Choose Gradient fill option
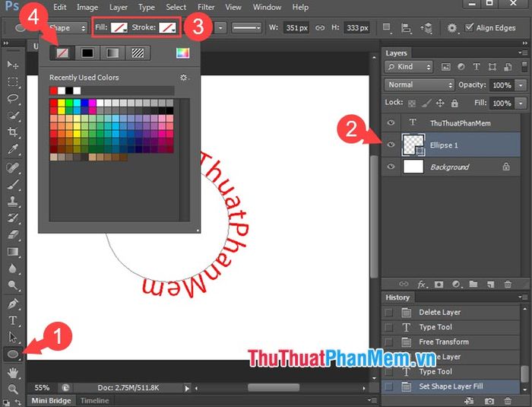This screenshot has width=532, height=407. click(112, 53)
